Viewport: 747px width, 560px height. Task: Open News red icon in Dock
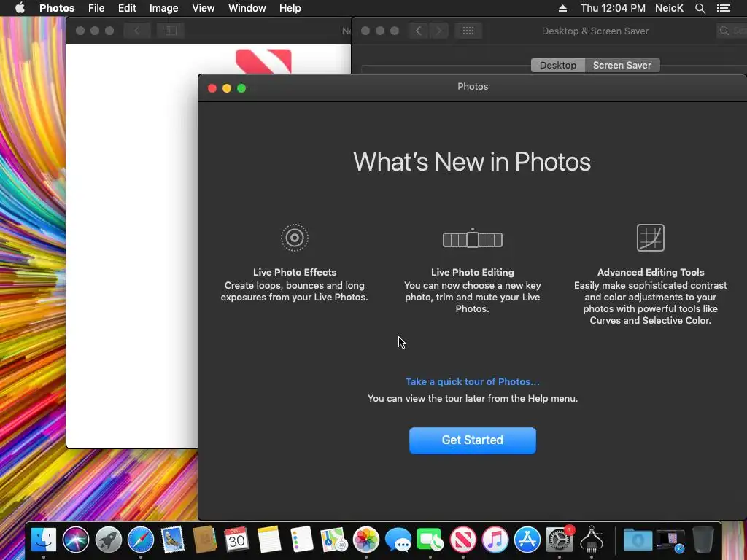(x=463, y=540)
